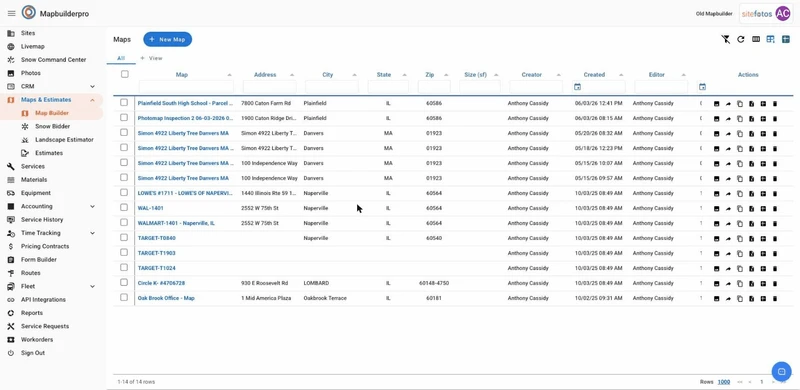The height and width of the screenshot is (390, 800).
Task: Open Service History in sidebar
Action: coord(42,220)
